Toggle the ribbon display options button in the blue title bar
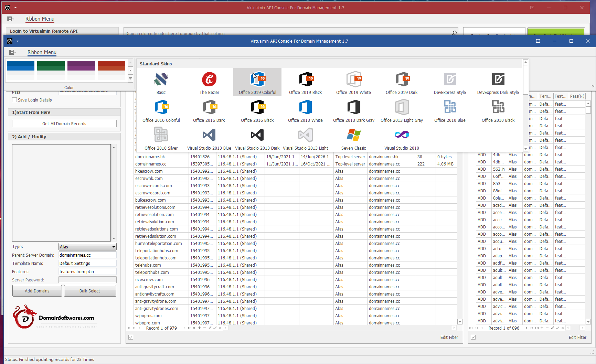 [538, 41]
